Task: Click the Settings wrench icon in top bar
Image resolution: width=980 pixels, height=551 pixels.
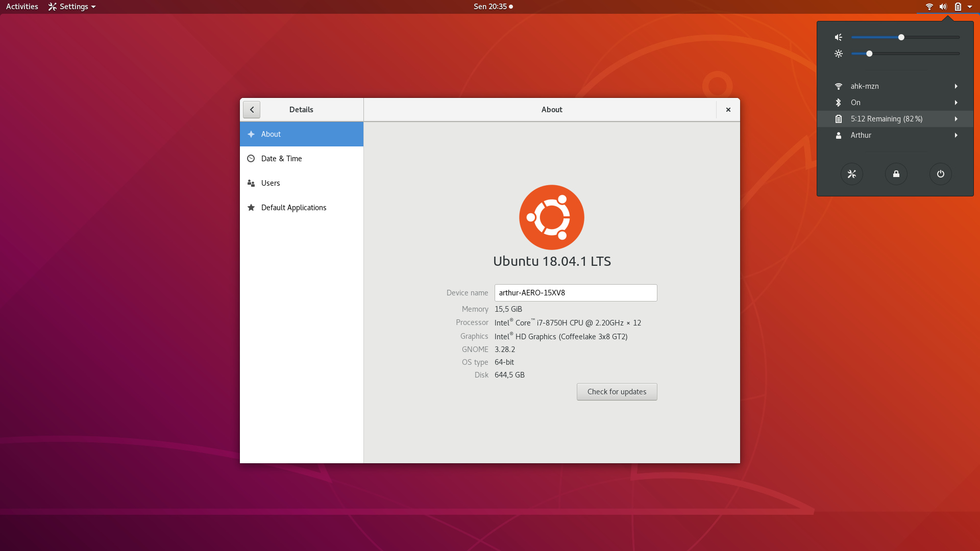Action: pos(53,7)
